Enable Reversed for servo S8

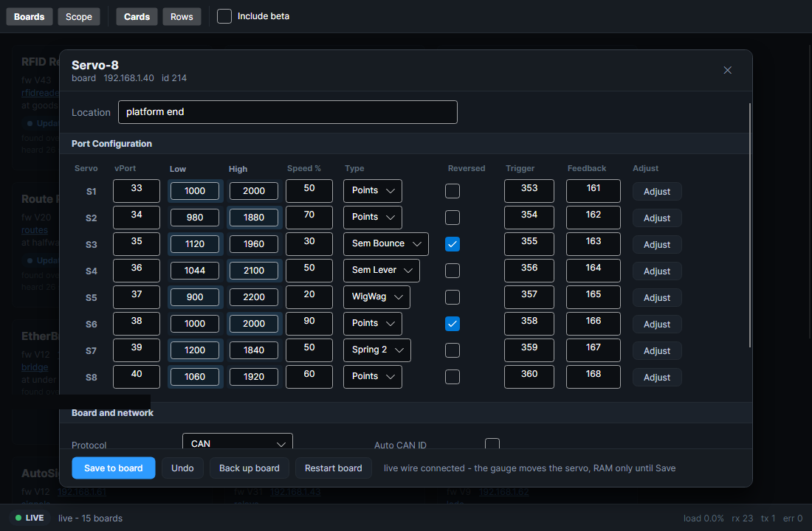(452, 377)
